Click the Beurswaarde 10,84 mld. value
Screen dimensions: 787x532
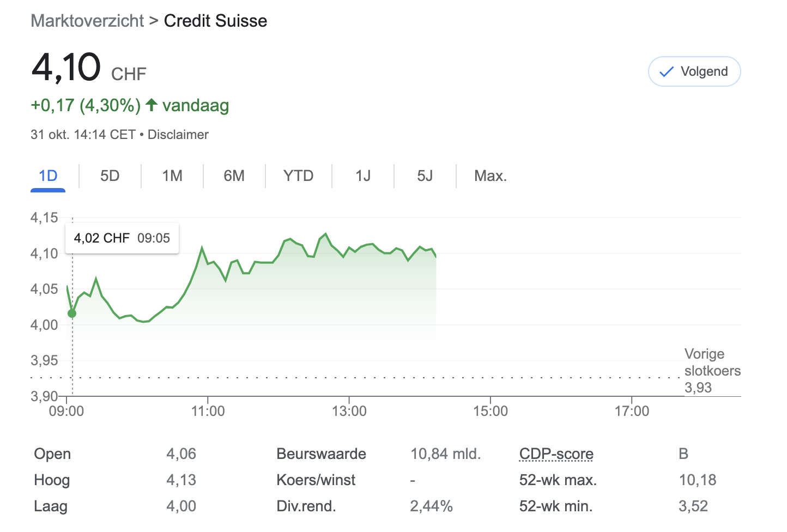(445, 454)
